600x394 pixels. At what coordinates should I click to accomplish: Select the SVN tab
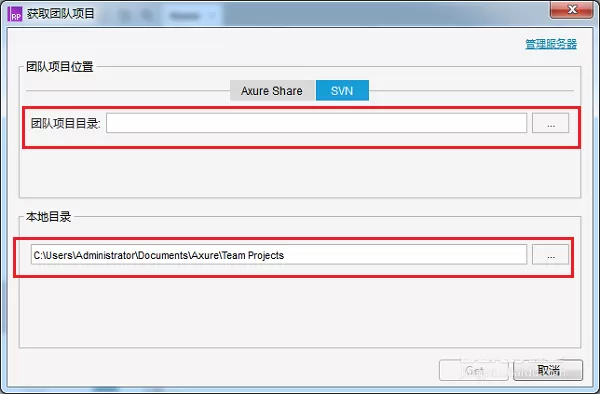342,91
